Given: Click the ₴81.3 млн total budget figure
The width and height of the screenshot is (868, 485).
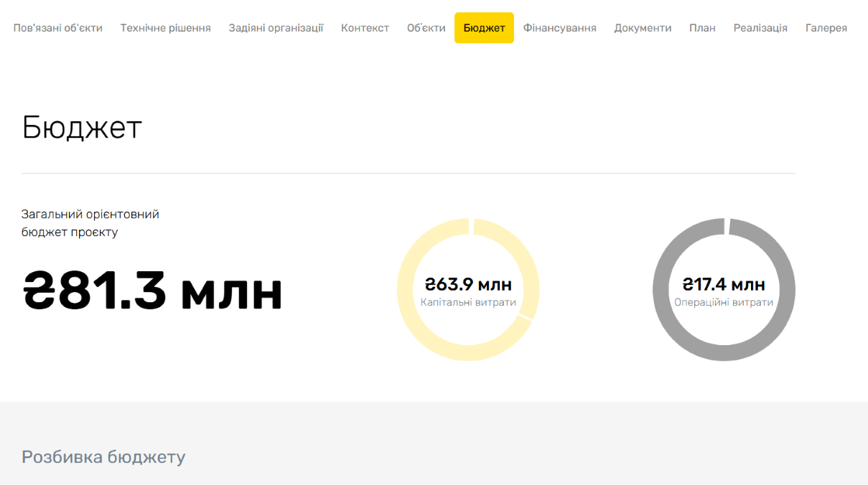Looking at the screenshot, I should [152, 291].
